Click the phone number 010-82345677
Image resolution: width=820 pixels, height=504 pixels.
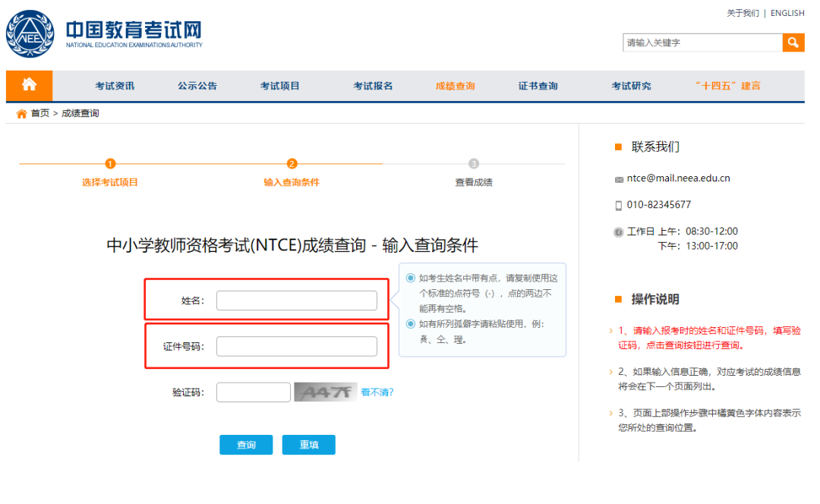[x=659, y=205]
